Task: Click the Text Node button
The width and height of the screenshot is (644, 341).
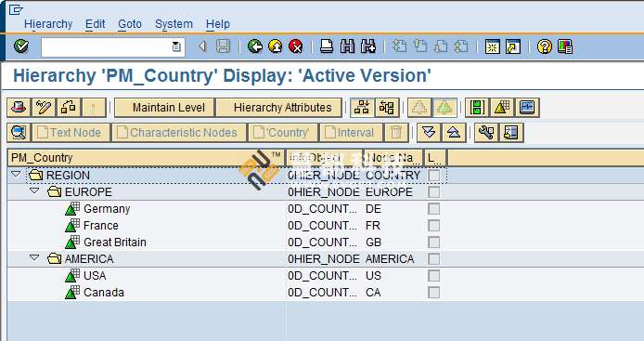Action: click(x=71, y=133)
